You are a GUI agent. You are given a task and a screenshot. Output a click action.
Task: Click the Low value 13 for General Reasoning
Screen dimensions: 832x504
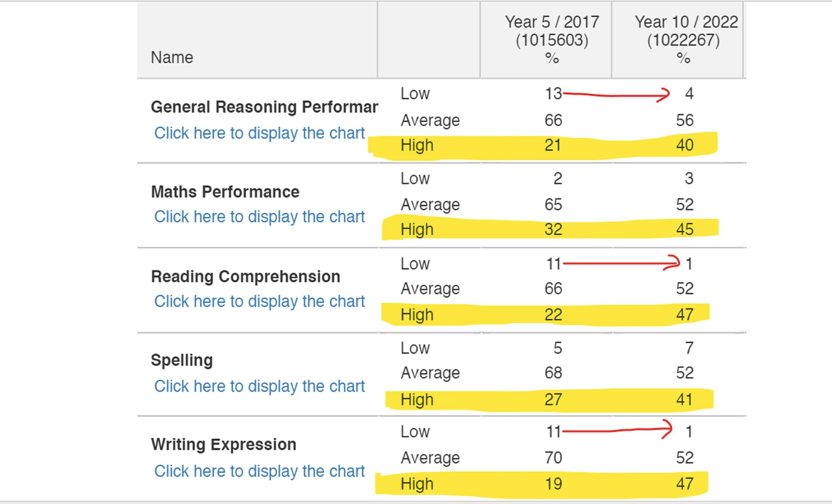tap(553, 94)
